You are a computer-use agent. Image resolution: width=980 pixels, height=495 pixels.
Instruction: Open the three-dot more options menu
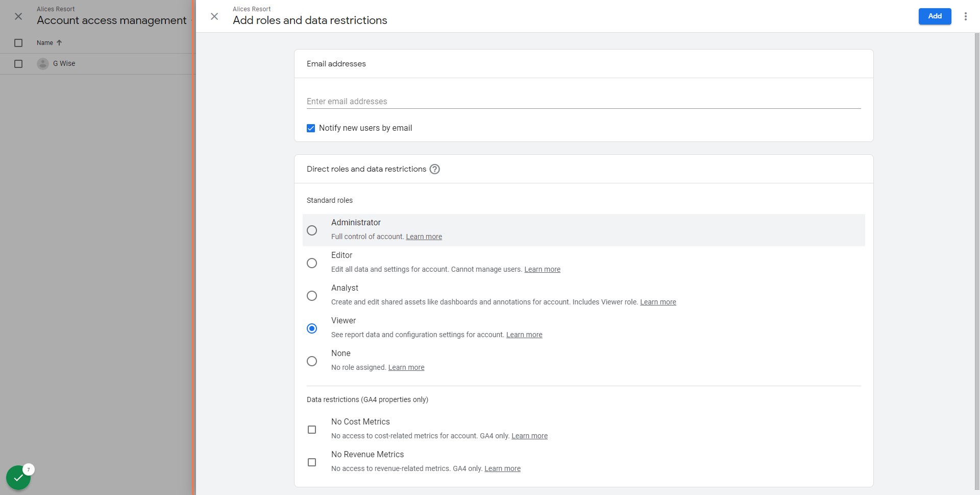coord(965,16)
